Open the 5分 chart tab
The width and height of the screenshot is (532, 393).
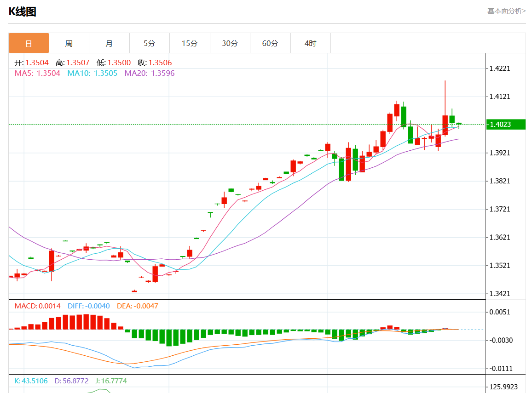pyautogui.click(x=149, y=43)
